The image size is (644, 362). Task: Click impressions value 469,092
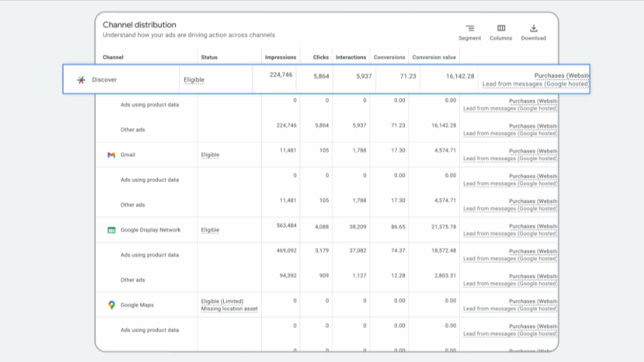pos(286,250)
